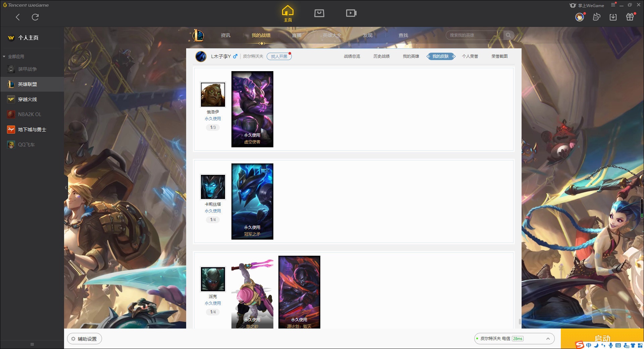
Task: Open the friends chat icon
Action: tap(596, 17)
